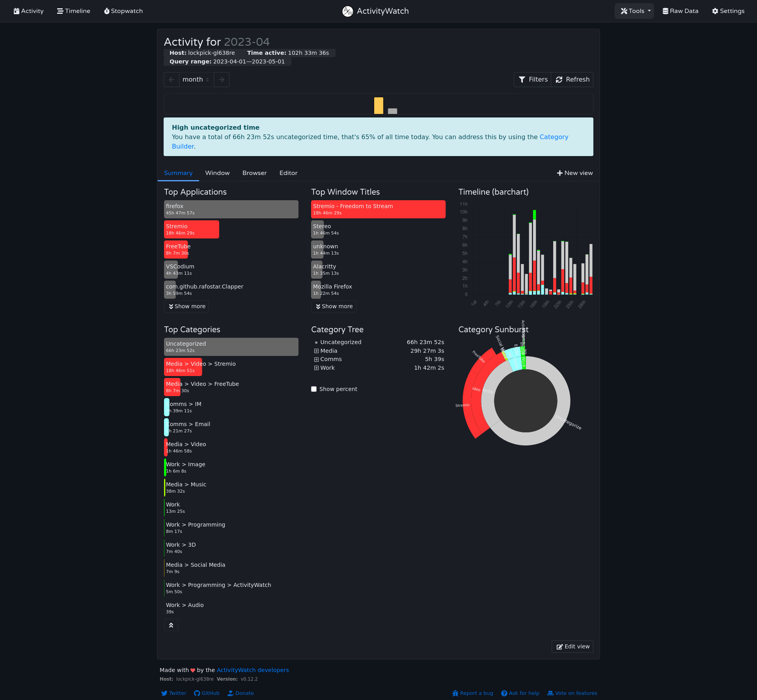Viewport: 757px width, 700px height.
Task: Open Report a bug link
Action: [x=472, y=693]
